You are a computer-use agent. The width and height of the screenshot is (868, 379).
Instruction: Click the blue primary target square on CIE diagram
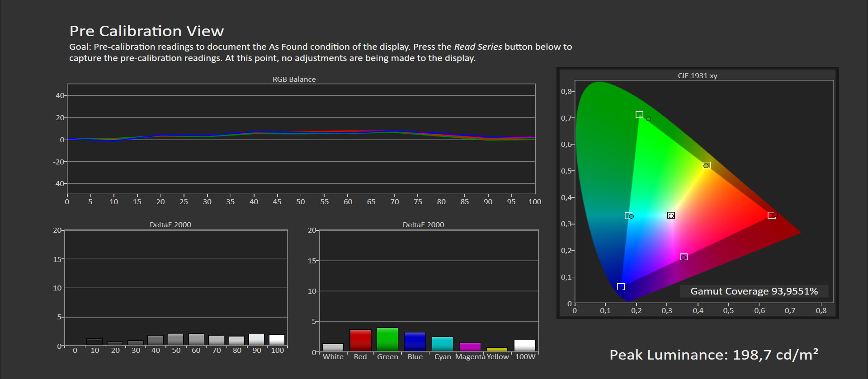pos(621,287)
